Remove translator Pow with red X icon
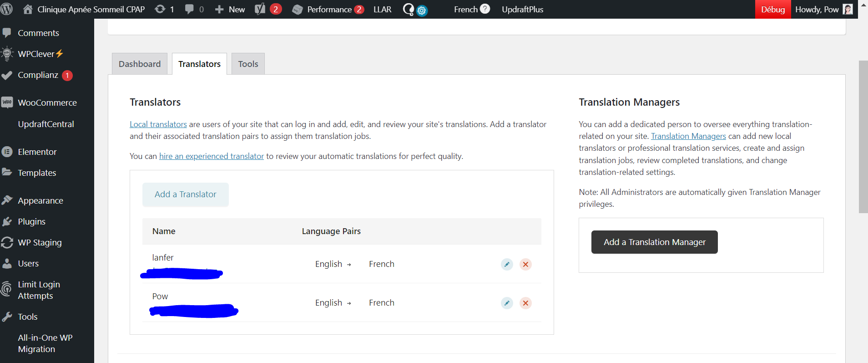868x363 pixels. 525,303
